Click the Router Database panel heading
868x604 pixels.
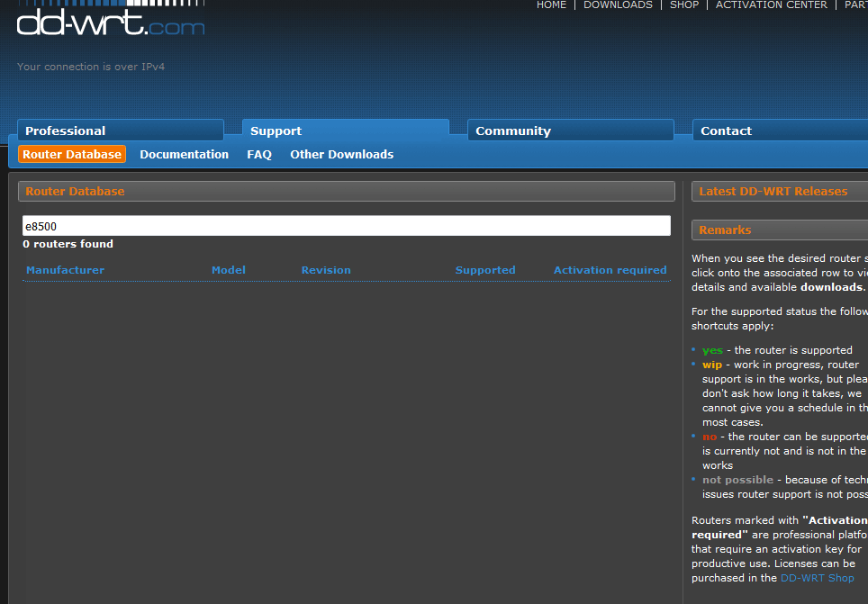347,192
